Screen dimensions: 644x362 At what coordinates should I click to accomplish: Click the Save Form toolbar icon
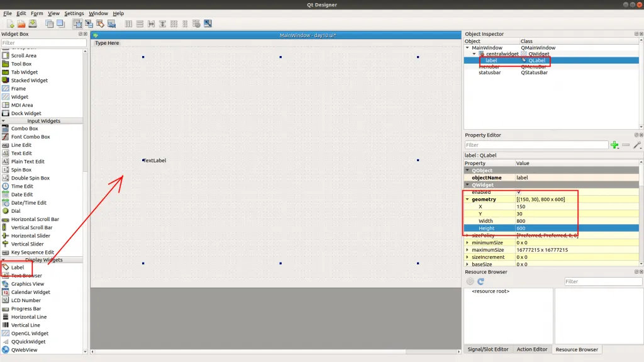[33, 24]
